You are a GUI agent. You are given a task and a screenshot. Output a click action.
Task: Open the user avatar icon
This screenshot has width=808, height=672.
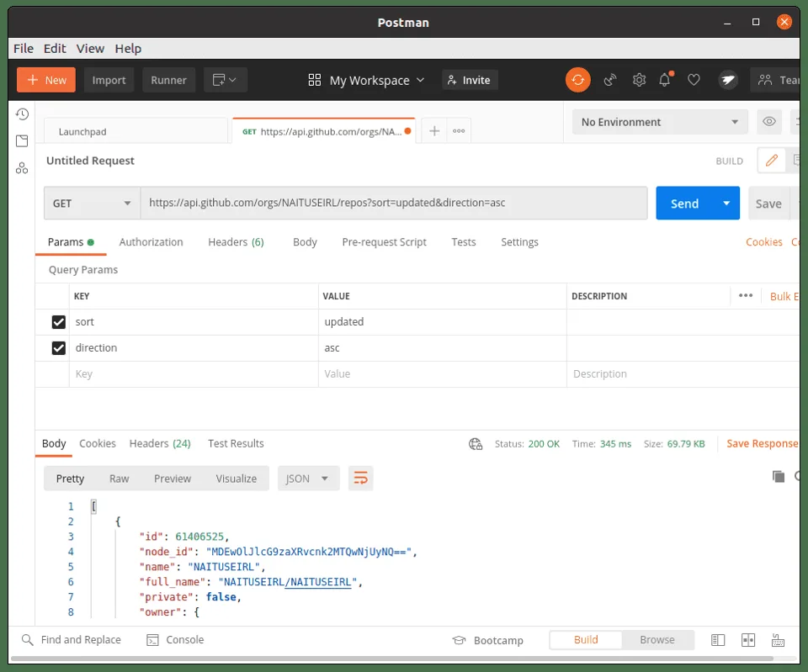[727, 80]
